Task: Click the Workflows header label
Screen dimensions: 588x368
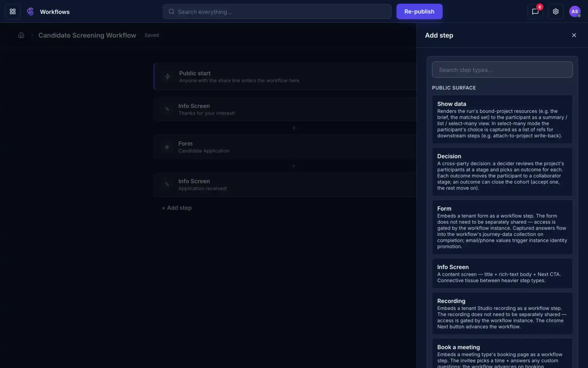Action: point(55,12)
